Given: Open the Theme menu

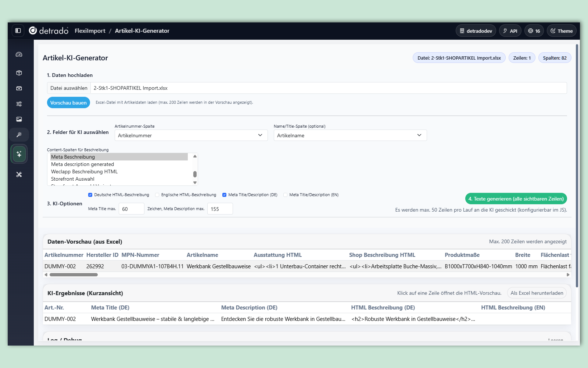Looking at the screenshot, I should click(561, 31).
